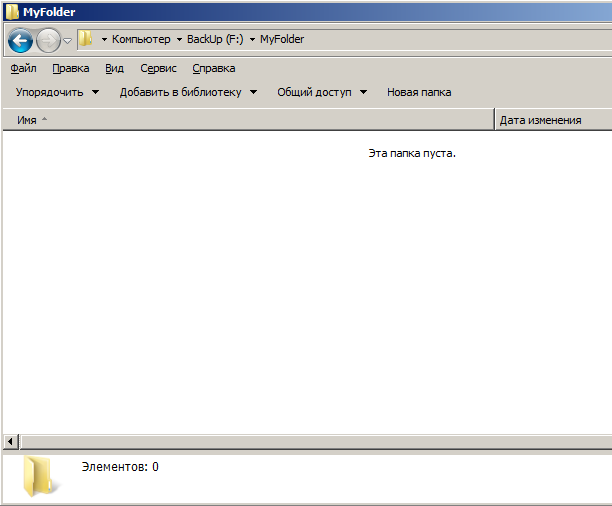Click the MyFolder title bar folder icon
Screen dimensions: 612x506
[11, 12]
